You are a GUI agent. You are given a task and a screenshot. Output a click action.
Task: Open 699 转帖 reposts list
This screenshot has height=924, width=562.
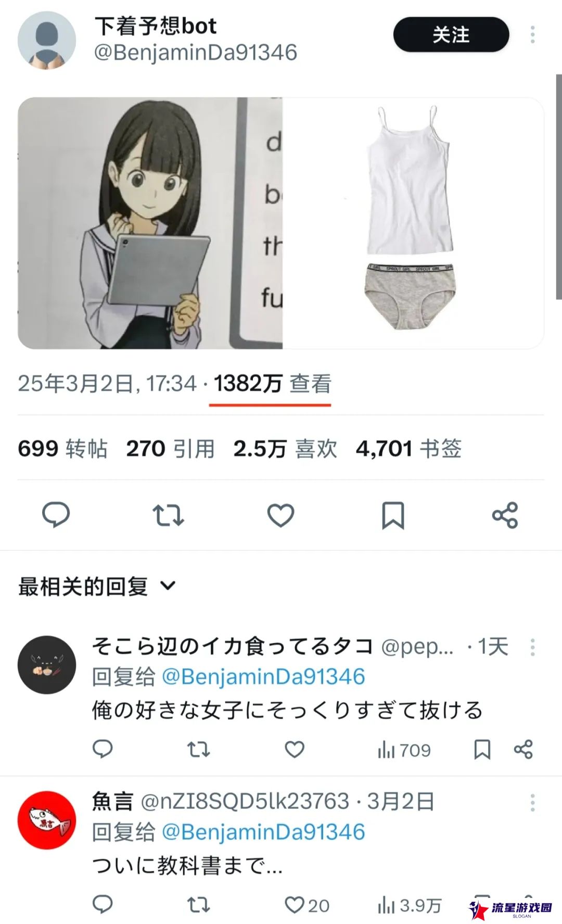pyautogui.click(x=62, y=448)
